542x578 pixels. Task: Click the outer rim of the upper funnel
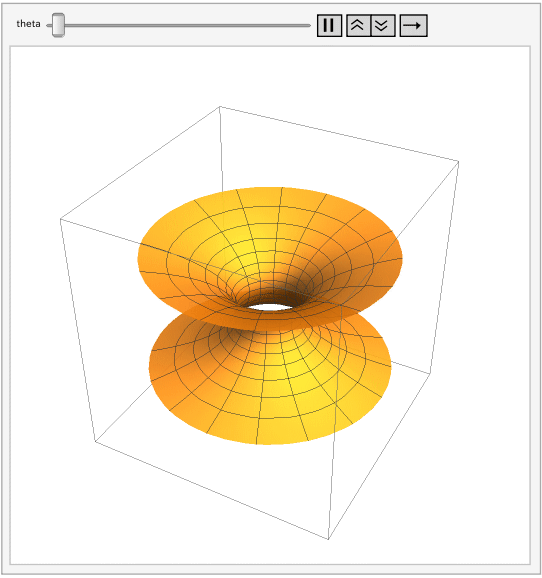[x=269, y=190]
